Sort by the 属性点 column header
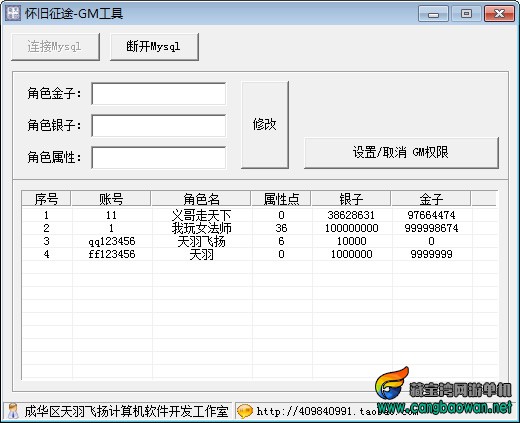The width and height of the screenshot is (520, 423). [281, 199]
